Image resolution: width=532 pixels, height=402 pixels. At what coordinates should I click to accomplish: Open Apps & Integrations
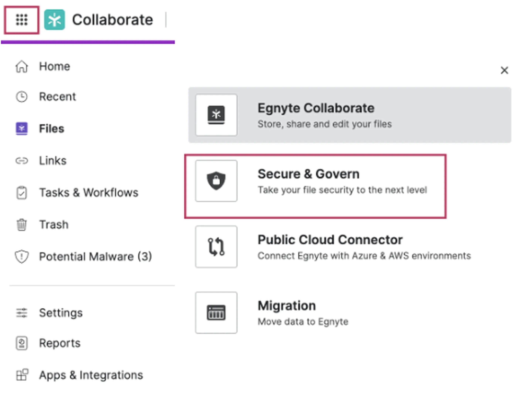tap(91, 375)
